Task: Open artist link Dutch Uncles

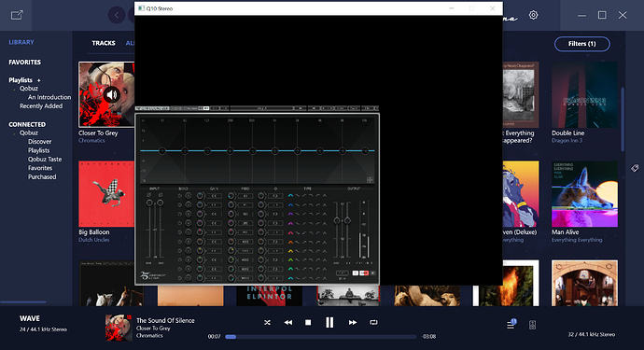Action: pyautogui.click(x=94, y=240)
